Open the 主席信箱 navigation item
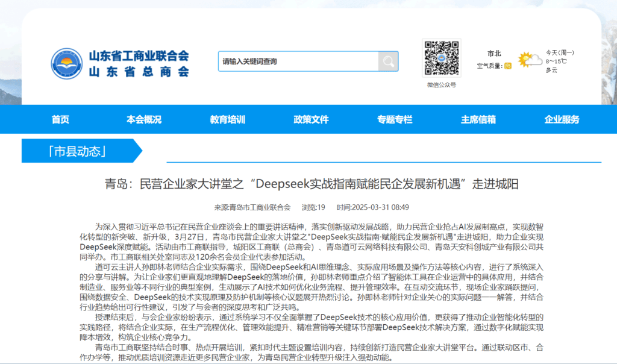 478,120
